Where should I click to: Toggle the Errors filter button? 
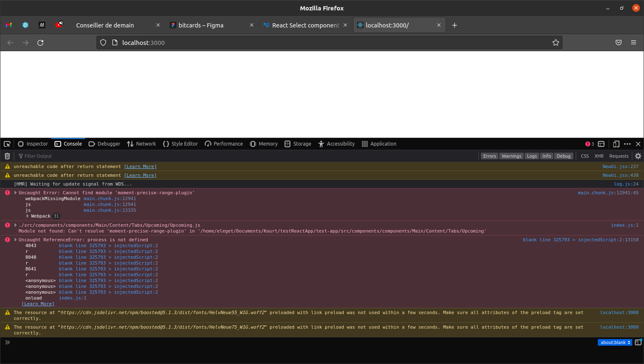click(x=489, y=156)
